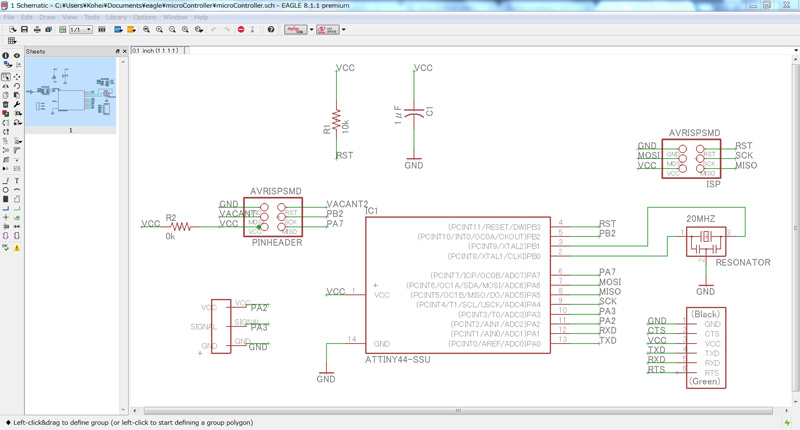Select the Line drawing tool

[x=6, y=181]
